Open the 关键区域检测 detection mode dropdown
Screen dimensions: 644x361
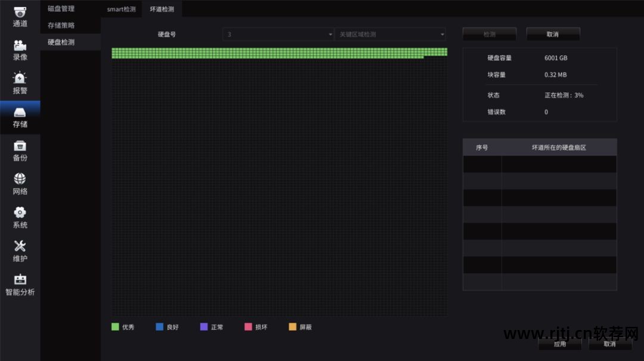pos(391,34)
